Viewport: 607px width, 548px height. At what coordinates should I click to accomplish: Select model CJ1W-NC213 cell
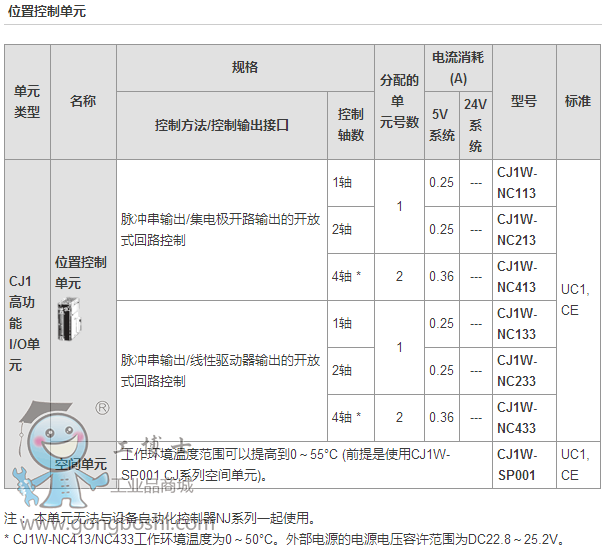524,230
